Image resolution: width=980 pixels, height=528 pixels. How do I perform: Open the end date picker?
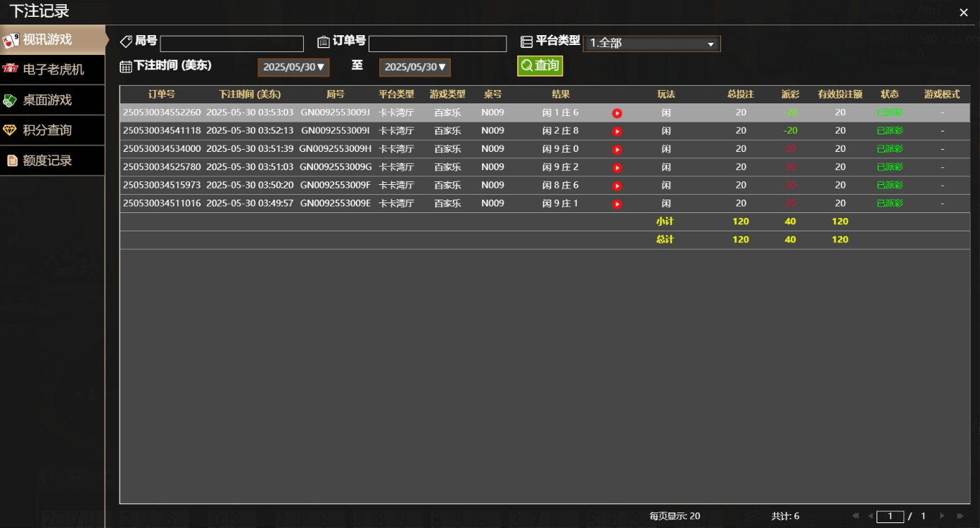(x=414, y=67)
